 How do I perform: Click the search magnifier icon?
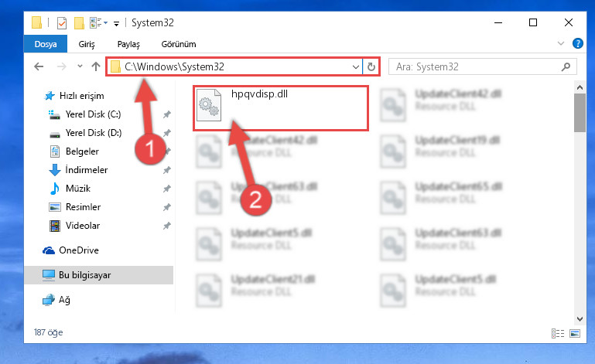566,66
